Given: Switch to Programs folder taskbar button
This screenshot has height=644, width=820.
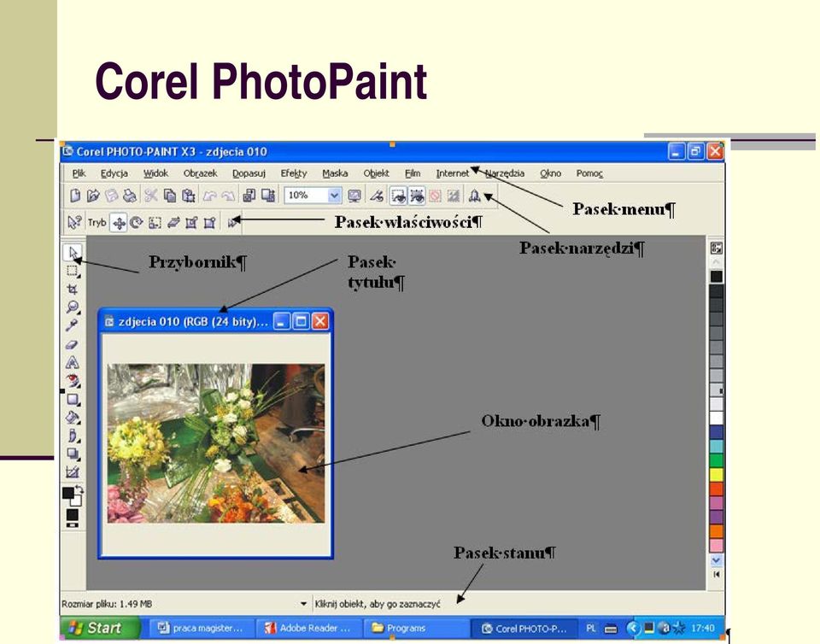Looking at the screenshot, I should [416, 628].
